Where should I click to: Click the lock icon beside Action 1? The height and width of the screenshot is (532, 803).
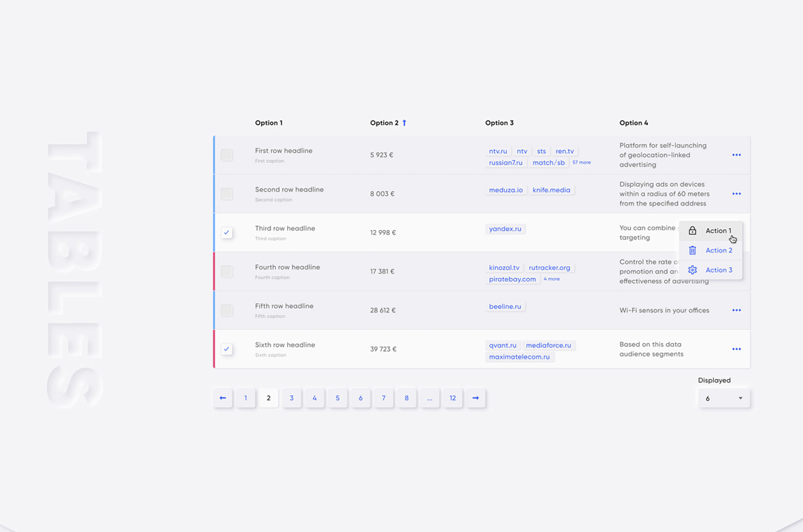(692, 230)
